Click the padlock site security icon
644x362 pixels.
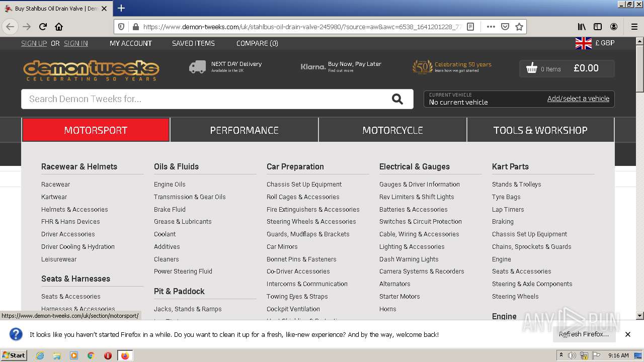click(x=135, y=27)
